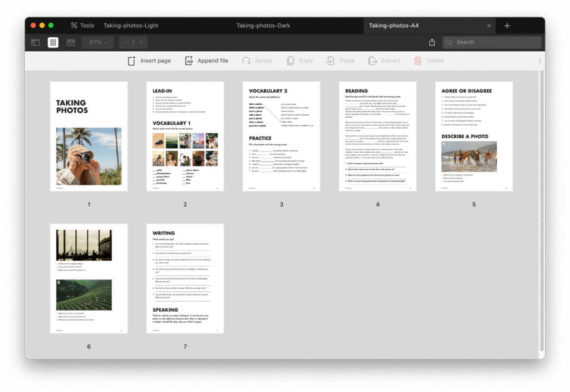Screen dimensions: 570x392
Task: Click Insert page
Action: pos(149,61)
